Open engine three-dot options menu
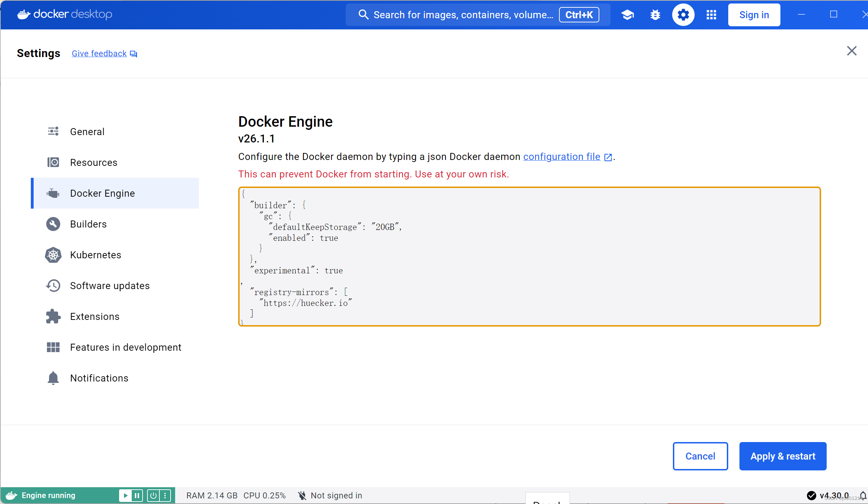The width and height of the screenshot is (868, 504). 165,495
